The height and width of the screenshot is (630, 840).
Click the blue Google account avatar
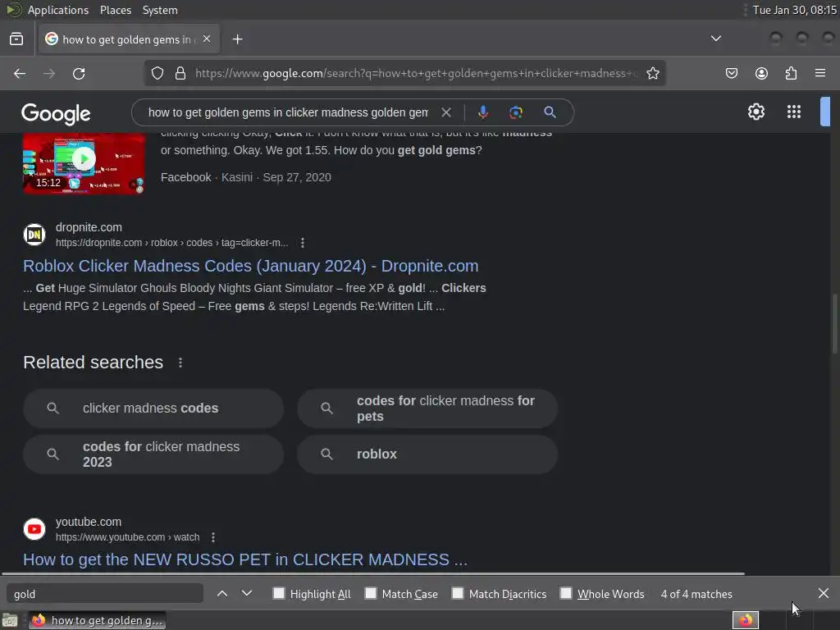pyautogui.click(x=825, y=112)
